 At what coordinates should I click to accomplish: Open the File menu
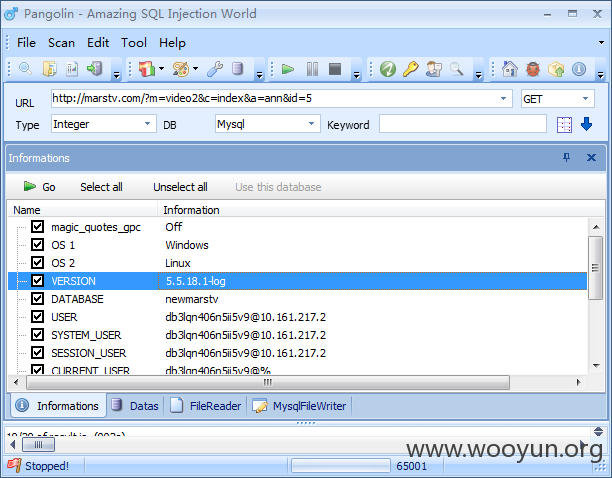point(26,43)
